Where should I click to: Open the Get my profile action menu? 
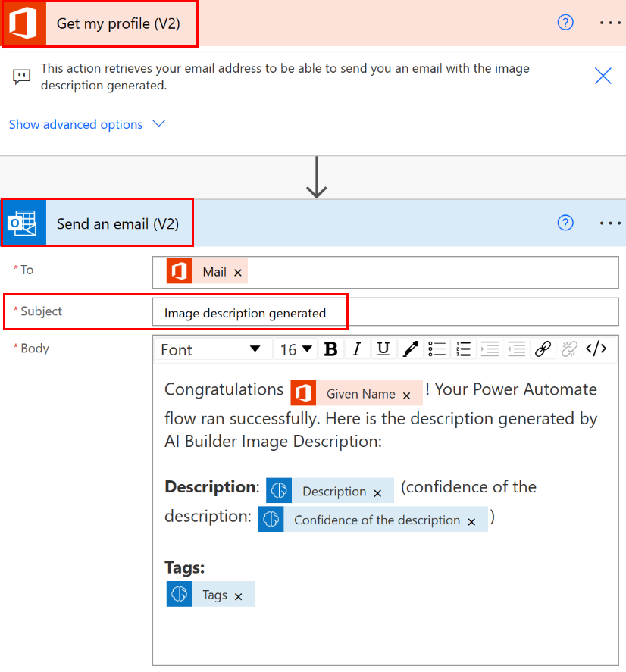tap(610, 23)
